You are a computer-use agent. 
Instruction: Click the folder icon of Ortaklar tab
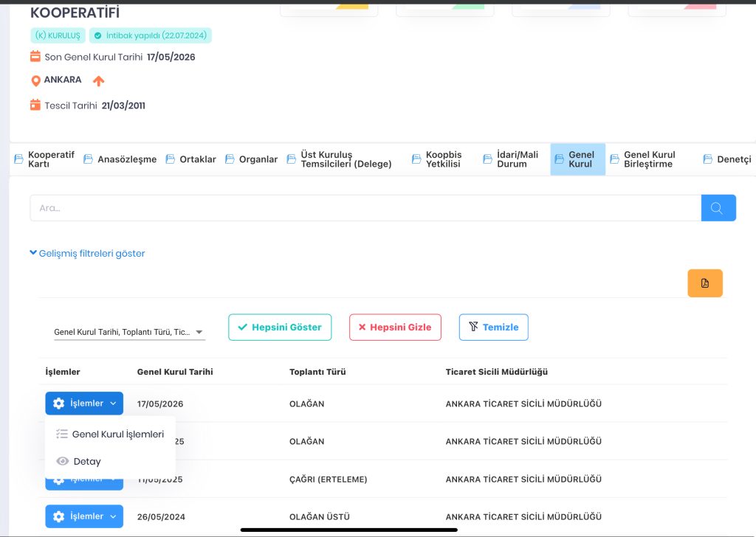[x=171, y=159]
